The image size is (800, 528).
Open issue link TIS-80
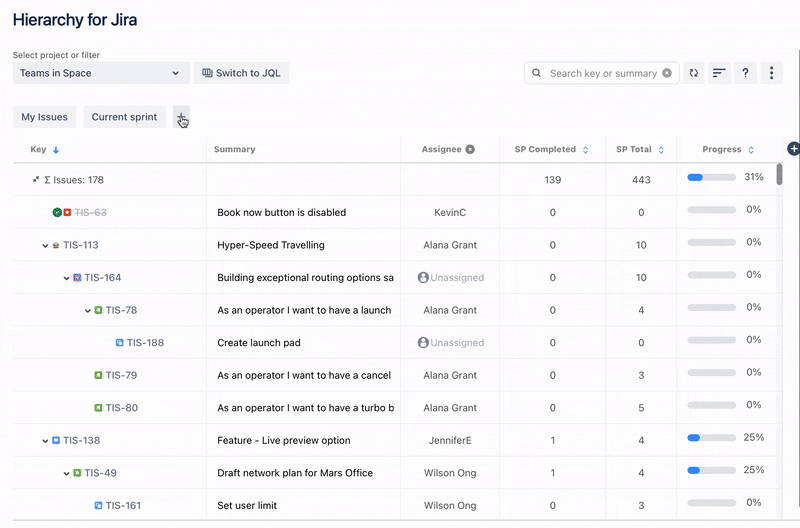(x=121, y=408)
